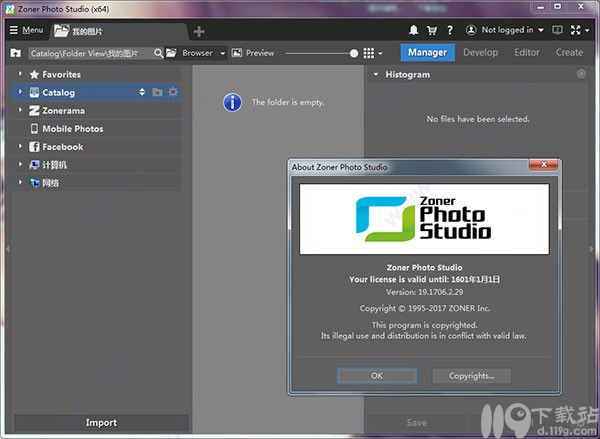Switch to the Editor module
This screenshot has height=439, width=600.
point(527,52)
